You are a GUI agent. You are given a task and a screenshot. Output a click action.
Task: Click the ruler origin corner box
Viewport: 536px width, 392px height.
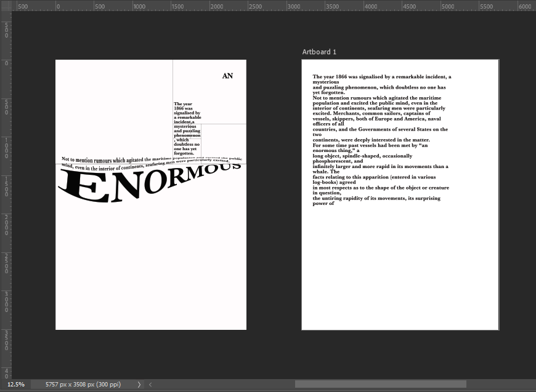tap(6, 6)
